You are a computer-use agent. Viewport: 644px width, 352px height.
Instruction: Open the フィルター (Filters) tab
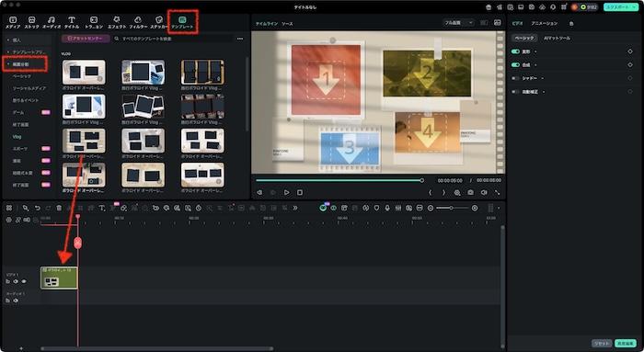tap(138, 22)
